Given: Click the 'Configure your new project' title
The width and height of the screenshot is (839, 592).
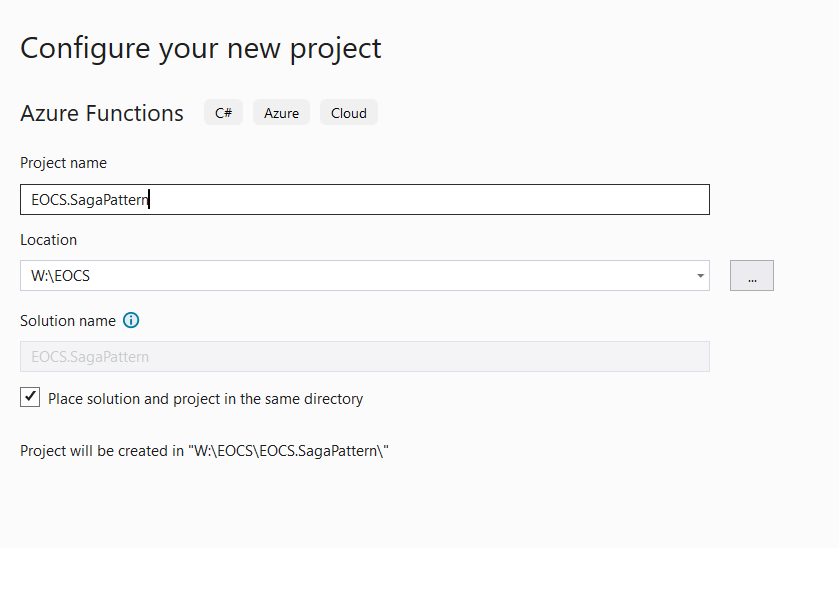Looking at the screenshot, I should click(201, 49).
